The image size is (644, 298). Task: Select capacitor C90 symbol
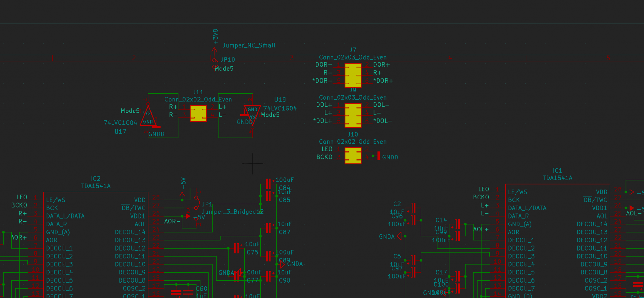click(x=268, y=276)
